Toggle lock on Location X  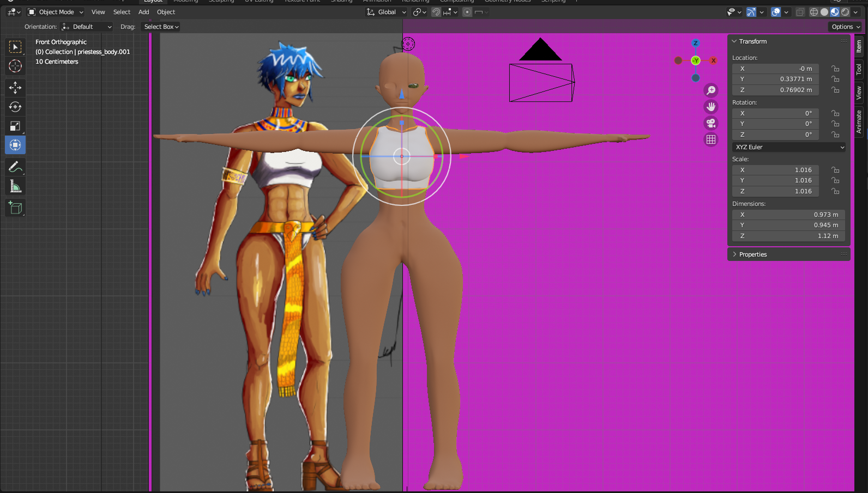coord(835,69)
